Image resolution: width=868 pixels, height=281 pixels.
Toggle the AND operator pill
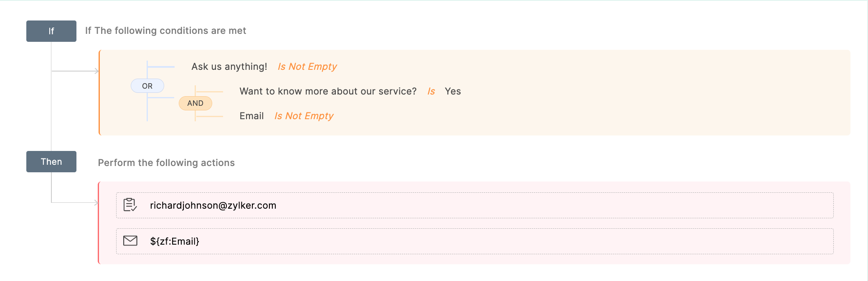tap(195, 103)
